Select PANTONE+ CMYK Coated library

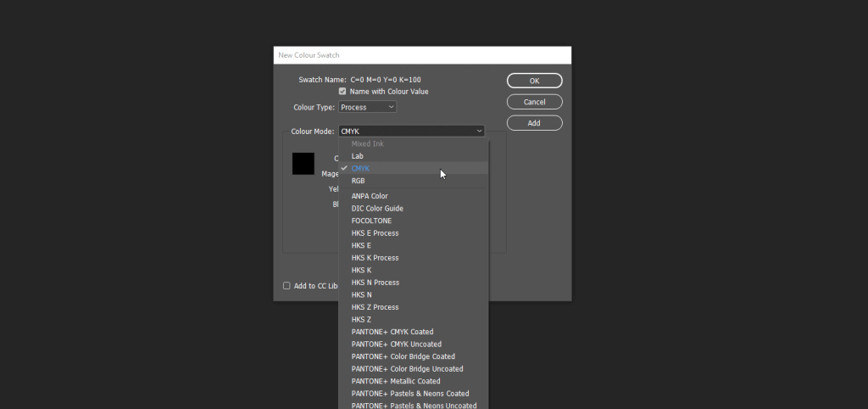click(x=392, y=332)
